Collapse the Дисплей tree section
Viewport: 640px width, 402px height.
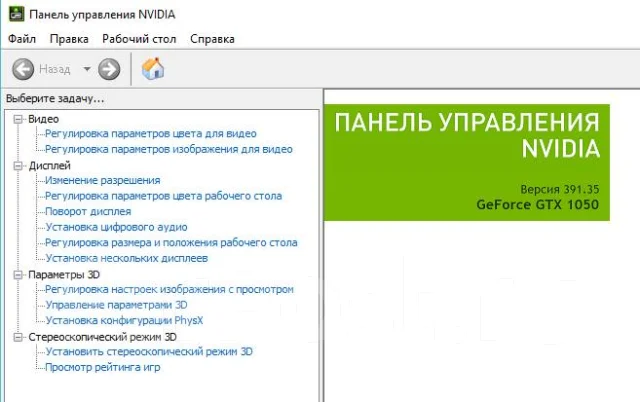18,166
